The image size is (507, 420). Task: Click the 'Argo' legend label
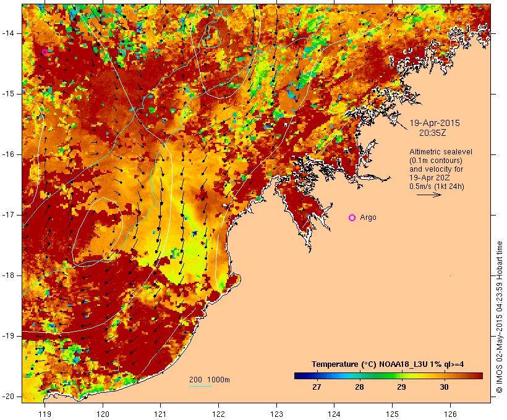point(368,218)
